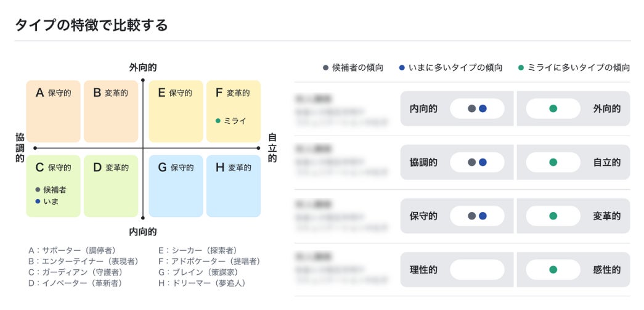The height and width of the screenshot is (310, 644).
Task: Click the blue いまに多いタイプの傾向 legend dot
Action: tap(402, 68)
